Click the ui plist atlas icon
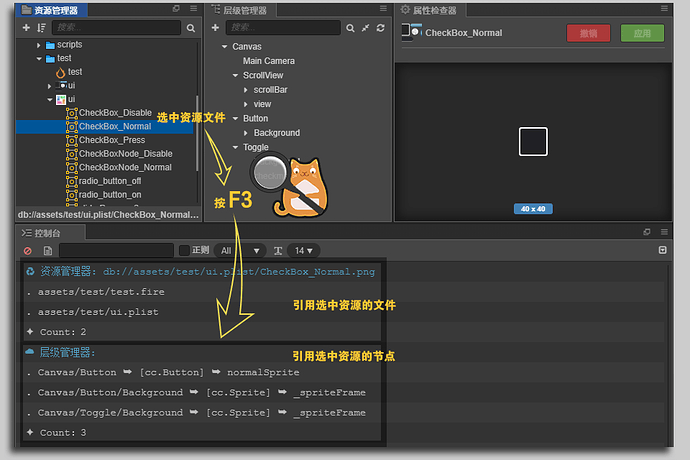Image resolution: width=690 pixels, height=460 pixels. pos(61,99)
